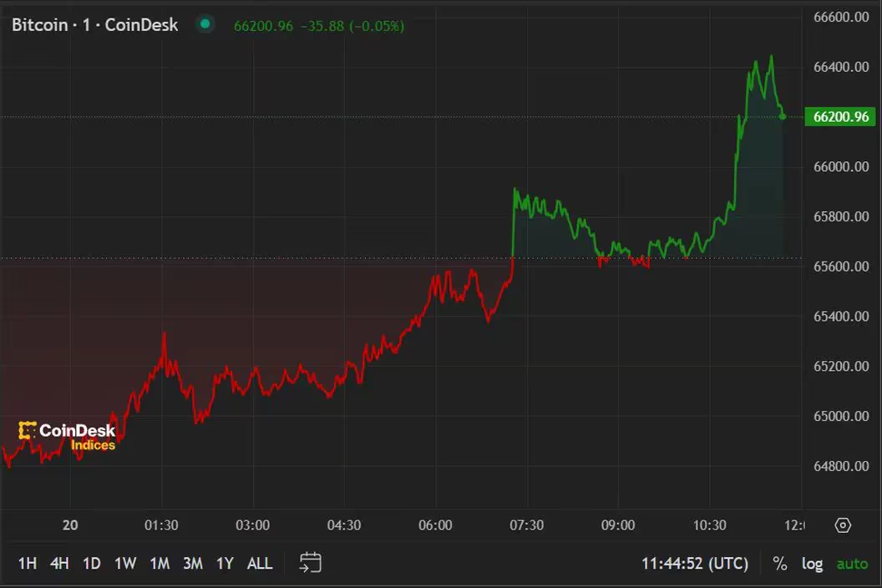The width and height of the screenshot is (882, 588).
Task: Toggle percentage scale mode
Action: [x=780, y=564]
